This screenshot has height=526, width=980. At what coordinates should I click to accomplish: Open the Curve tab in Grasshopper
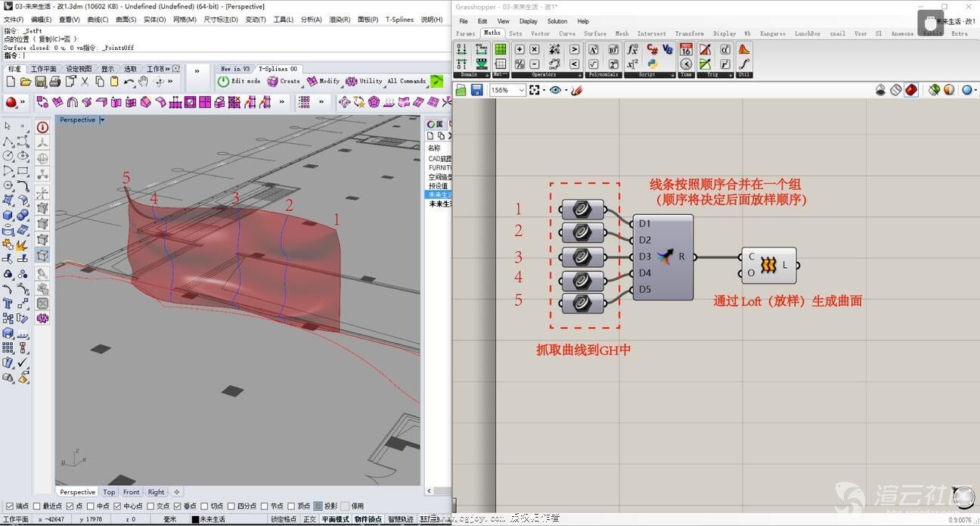pyautogui.click(x=566, y=33)
